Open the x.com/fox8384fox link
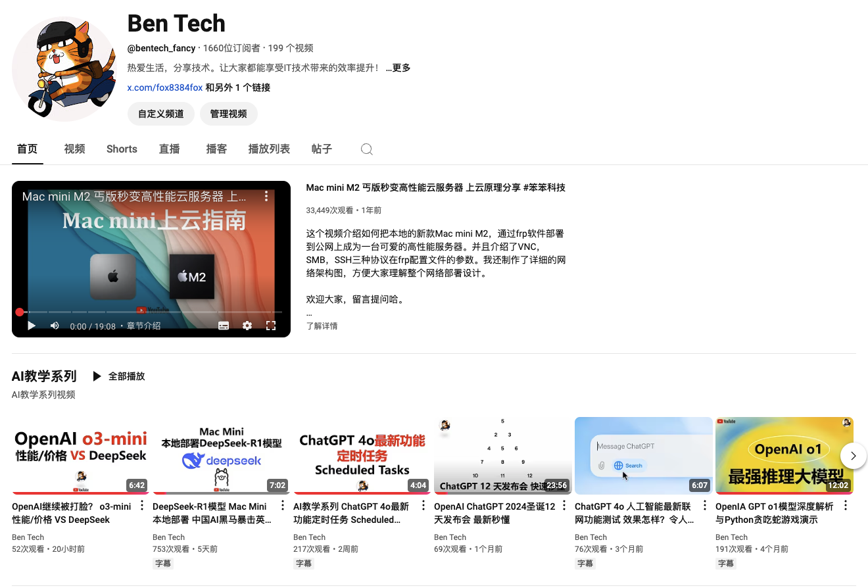 click(165, 87)
